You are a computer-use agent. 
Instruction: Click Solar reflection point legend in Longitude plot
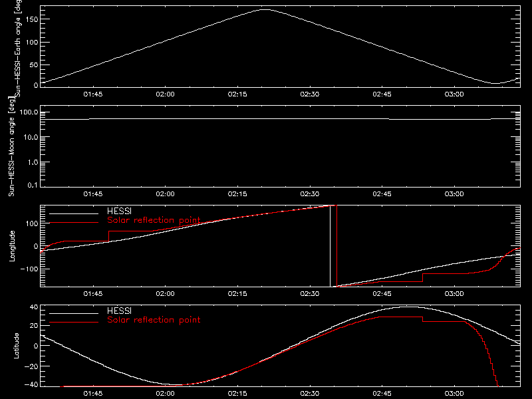(154, 220)
